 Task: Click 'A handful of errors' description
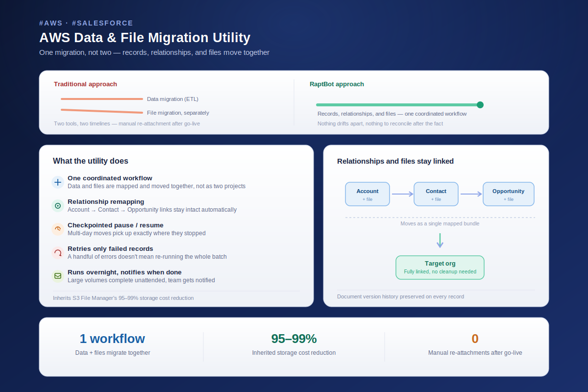click(x=147, y=257)
